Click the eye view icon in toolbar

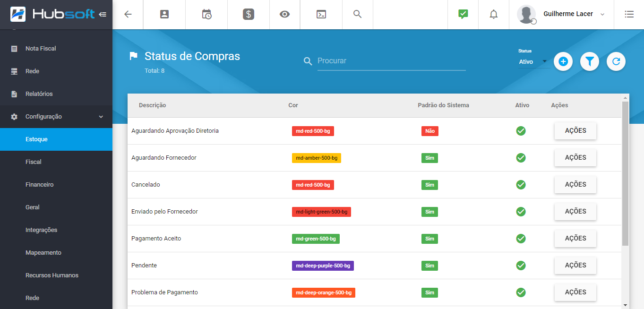pyautogui.click(x=284, y=14)
